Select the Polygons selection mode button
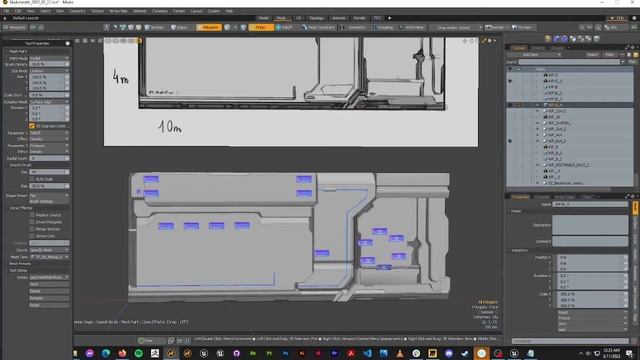The width and height of the screenshot is (640, 360). coord(209,27)
